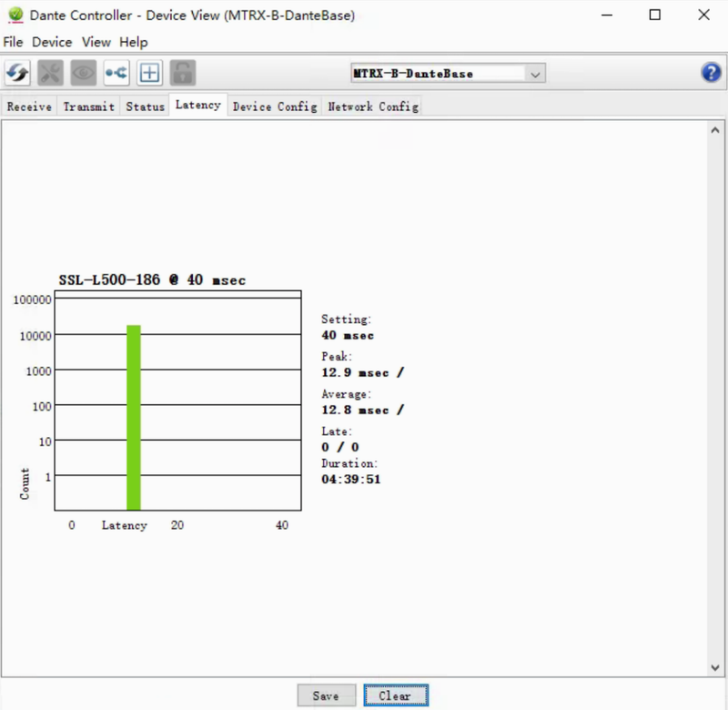Open the File menu
The image size is (728, 710).
click(x=13, y=42)
